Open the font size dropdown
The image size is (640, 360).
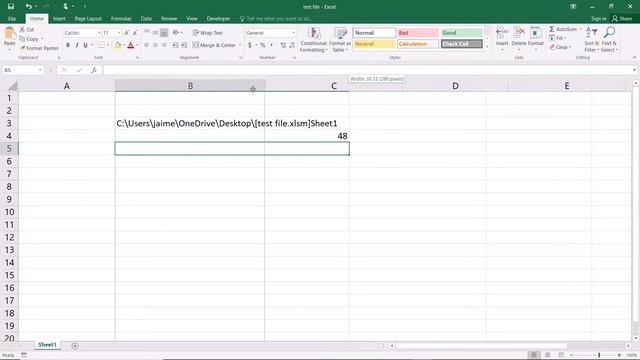(119, 33)
